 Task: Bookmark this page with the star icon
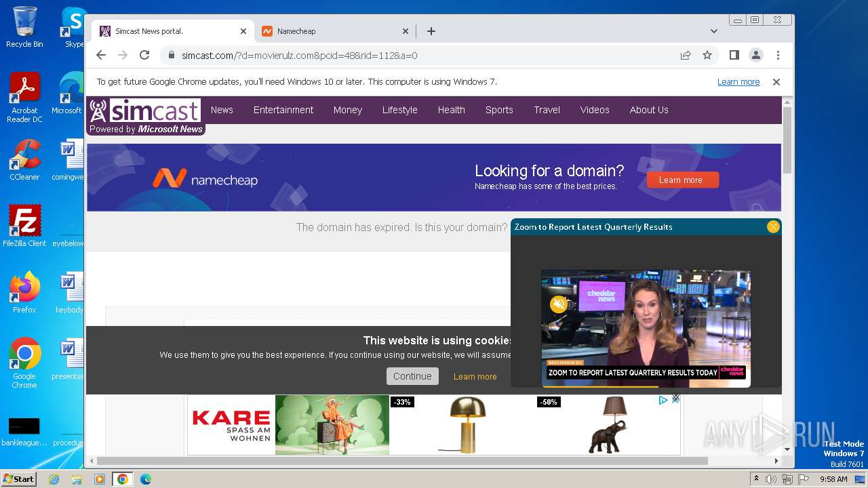[x=707, y=55]
